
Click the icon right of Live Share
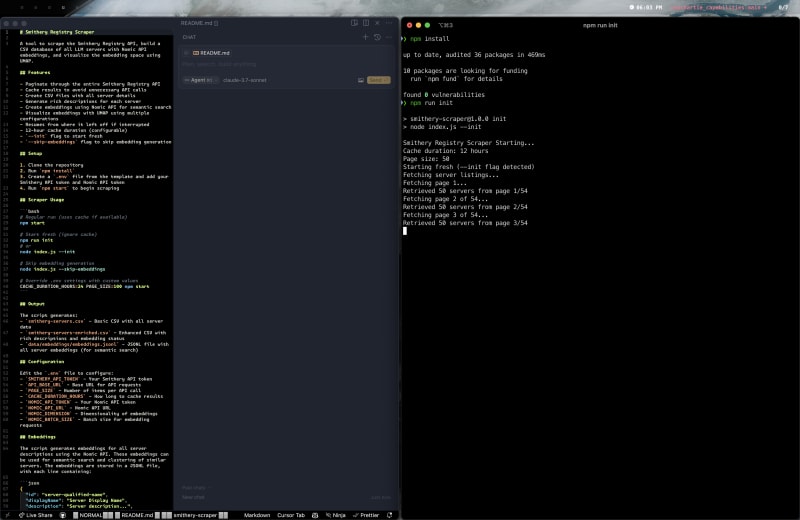point(63,515)
